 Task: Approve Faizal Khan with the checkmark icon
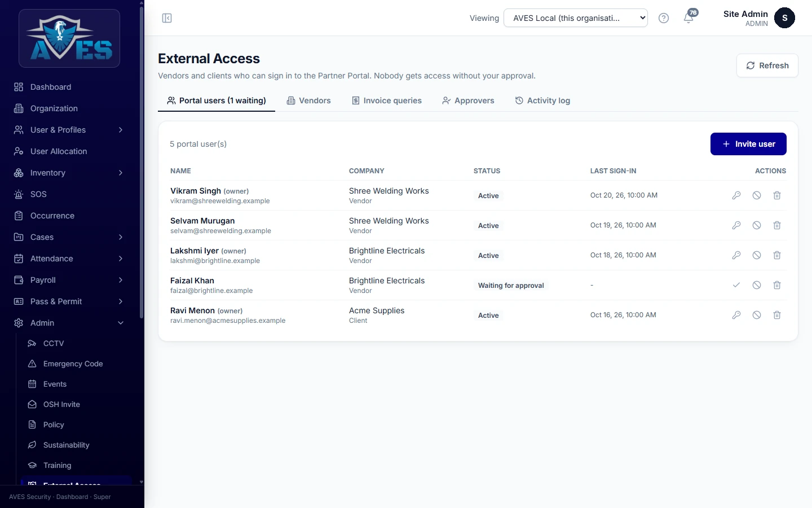click(x=736, y=285)
